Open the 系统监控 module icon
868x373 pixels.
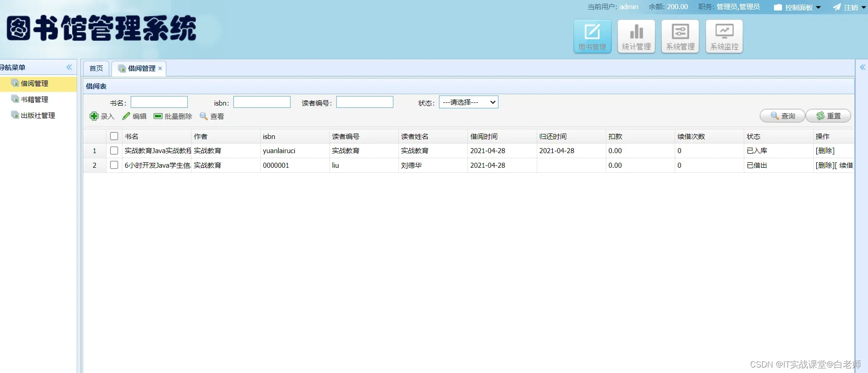724,37
